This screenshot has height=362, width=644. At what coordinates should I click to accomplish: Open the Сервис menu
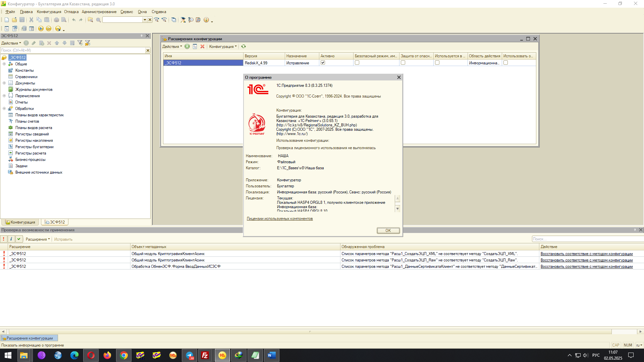coord(127,12)
